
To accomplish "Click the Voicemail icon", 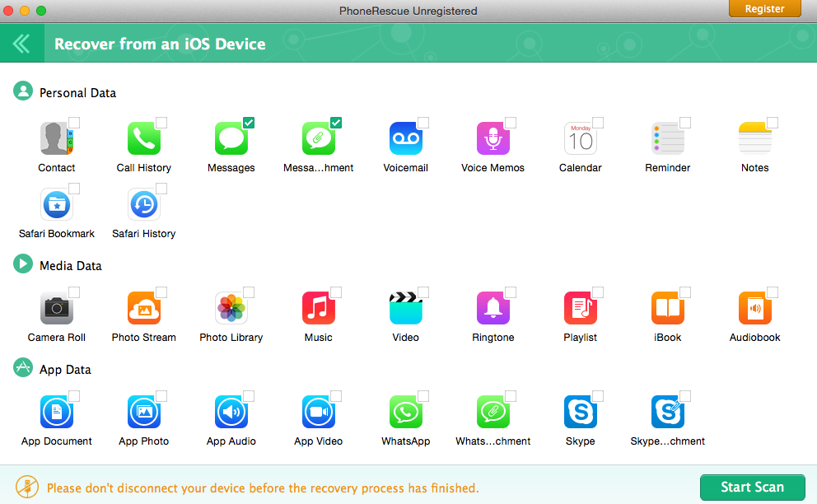I will (406, 138).
